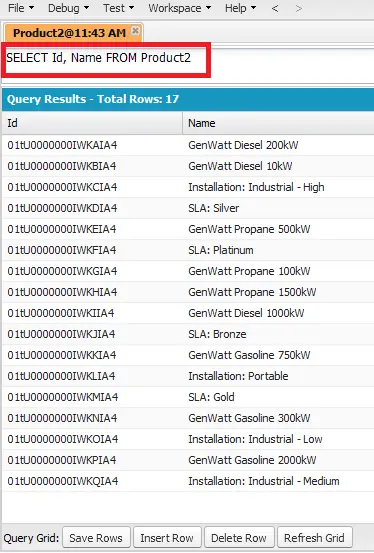The width and height of the screenshot is (374, 553).
Task: Select Id cell 01tU0000000IWKAIA4
Action: coord(92,145)
